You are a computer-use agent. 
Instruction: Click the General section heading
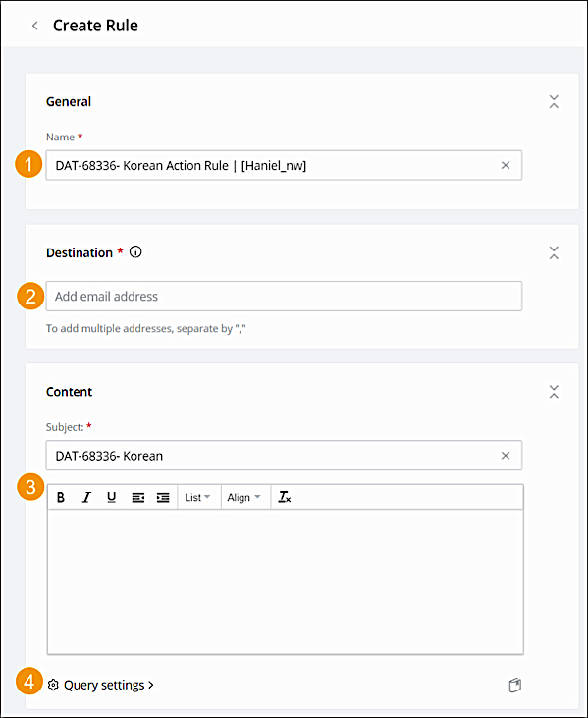coord(69,101)
